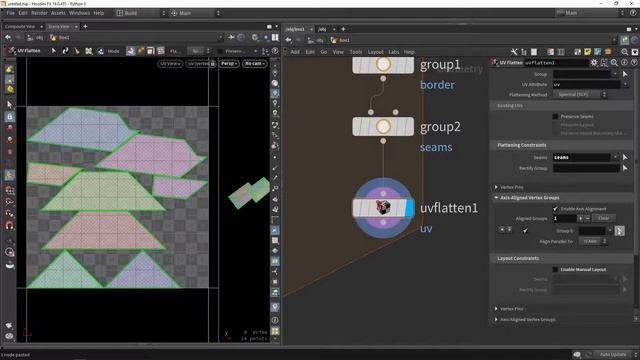Viewport: 640px width, 360px height.
Task: Select the group1 node
Action: (x=383, y=65)
